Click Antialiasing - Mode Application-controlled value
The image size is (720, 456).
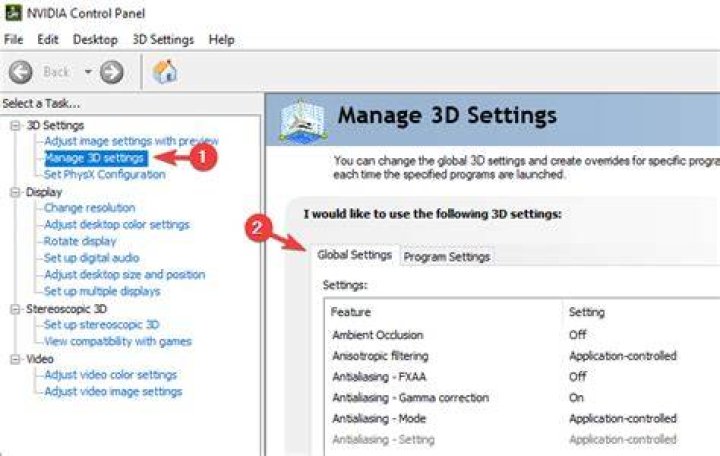click(623, 419)
